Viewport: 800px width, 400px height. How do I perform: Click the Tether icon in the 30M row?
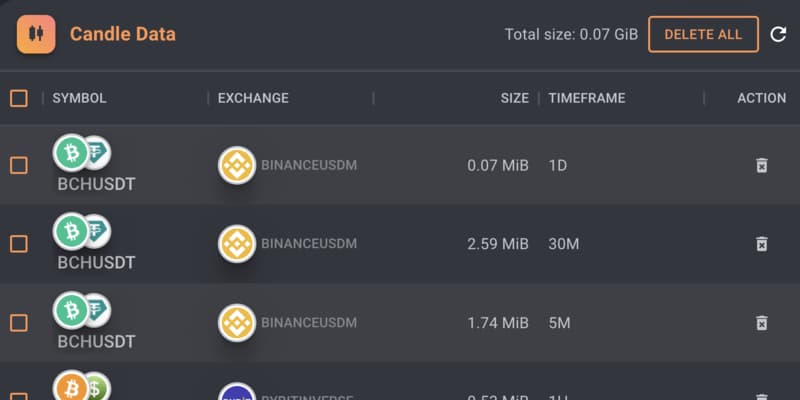(98, 231)
